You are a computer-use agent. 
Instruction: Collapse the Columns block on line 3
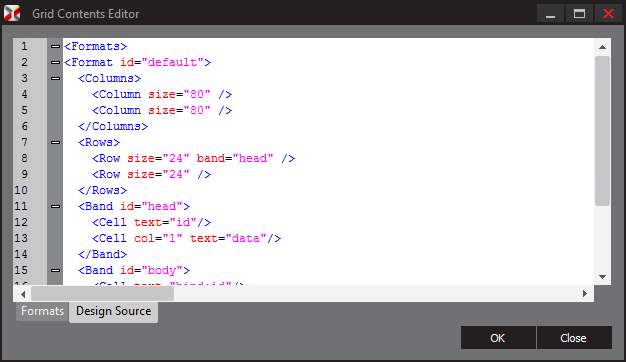pos(55,78)
